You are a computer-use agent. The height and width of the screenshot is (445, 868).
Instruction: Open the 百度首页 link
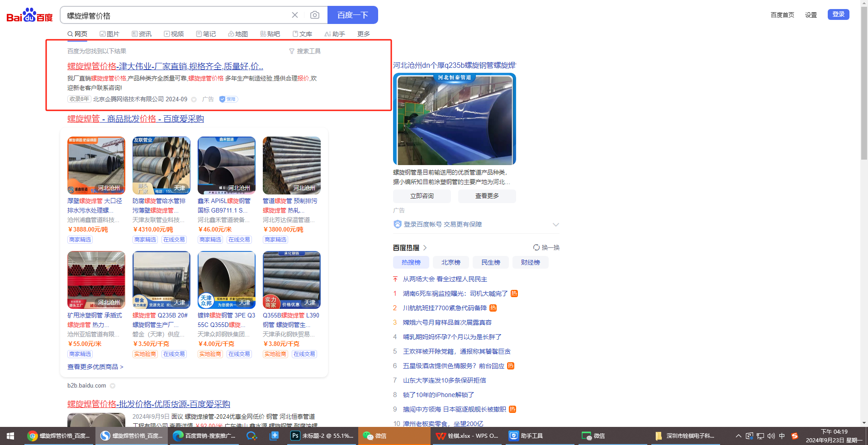(x=783, y=15)
